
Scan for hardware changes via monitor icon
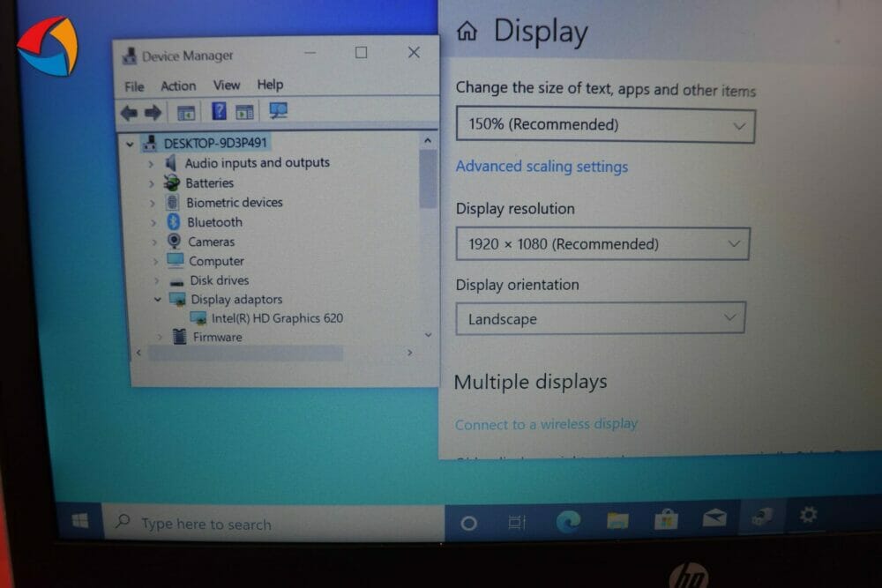point(279,110)
